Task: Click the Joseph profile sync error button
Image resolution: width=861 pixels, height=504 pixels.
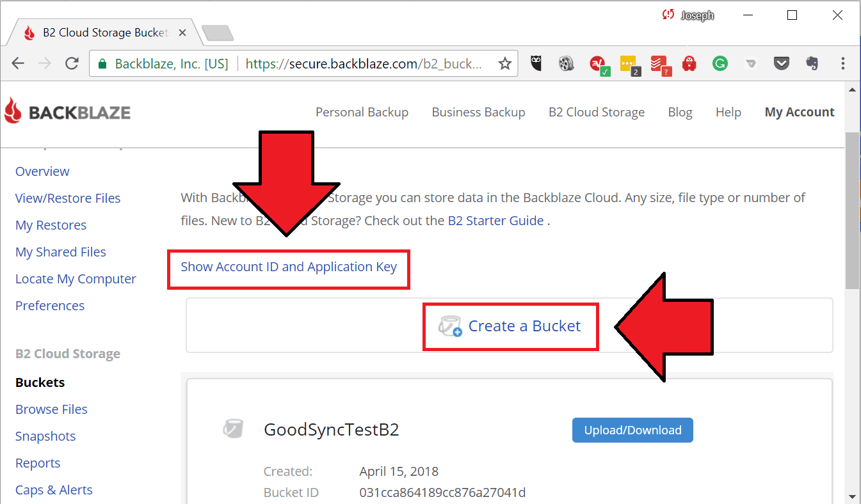Action: (x=688, y=15)
